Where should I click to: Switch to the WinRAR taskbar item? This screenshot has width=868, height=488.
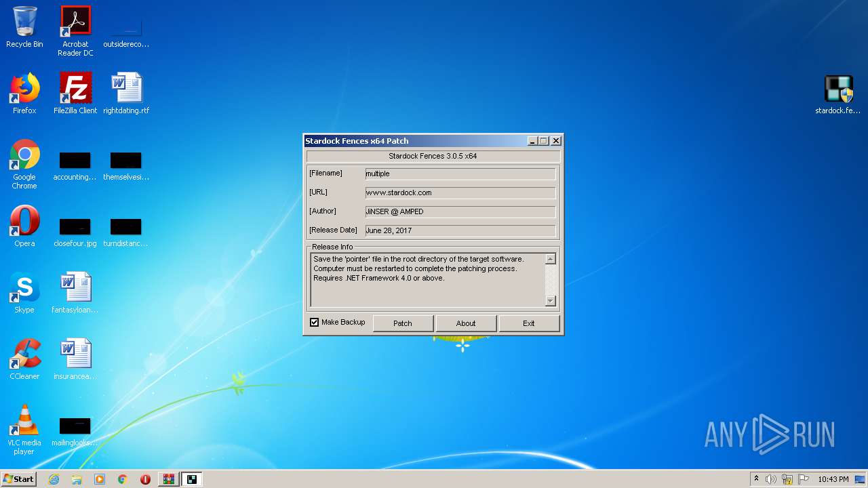pyautogui.click(x=168, y=479)
